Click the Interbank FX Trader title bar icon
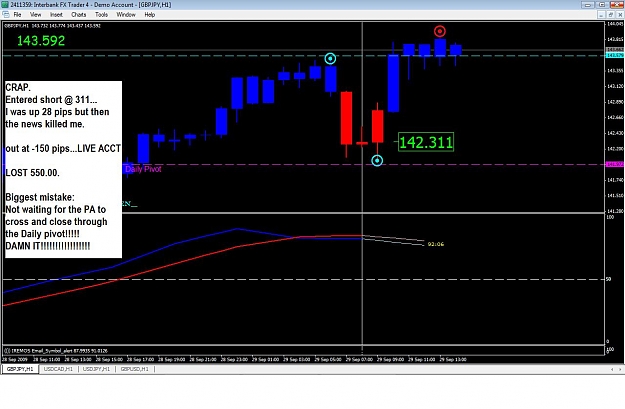625x409 pixels. pos(4,4)
